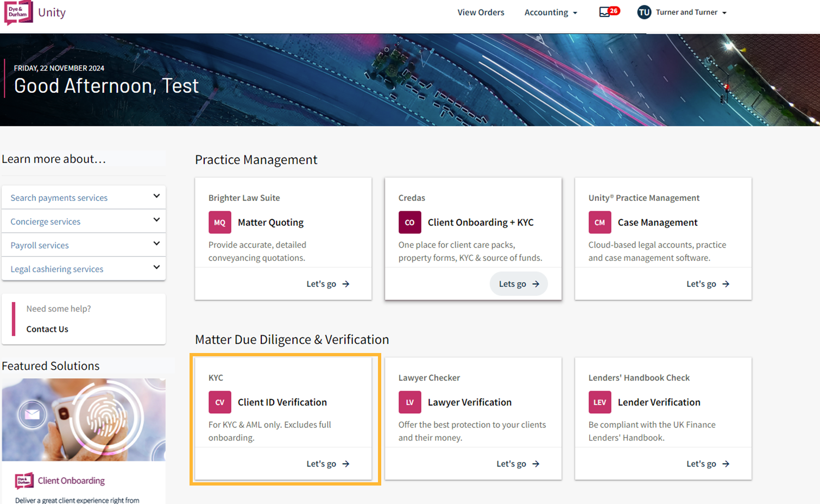Image resolution: width=820 pixels, height=504 pixels.
Task: Click Lets go on Client Onboarding + KYC card
Action: [519, 284]
